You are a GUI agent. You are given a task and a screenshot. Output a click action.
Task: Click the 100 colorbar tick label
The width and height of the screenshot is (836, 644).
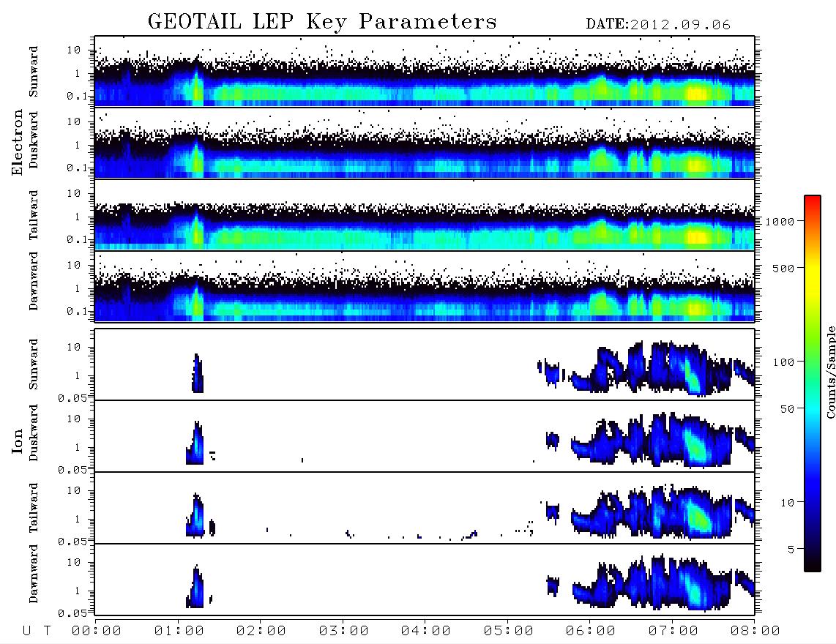pyautogui.click(x=784, y=362)
